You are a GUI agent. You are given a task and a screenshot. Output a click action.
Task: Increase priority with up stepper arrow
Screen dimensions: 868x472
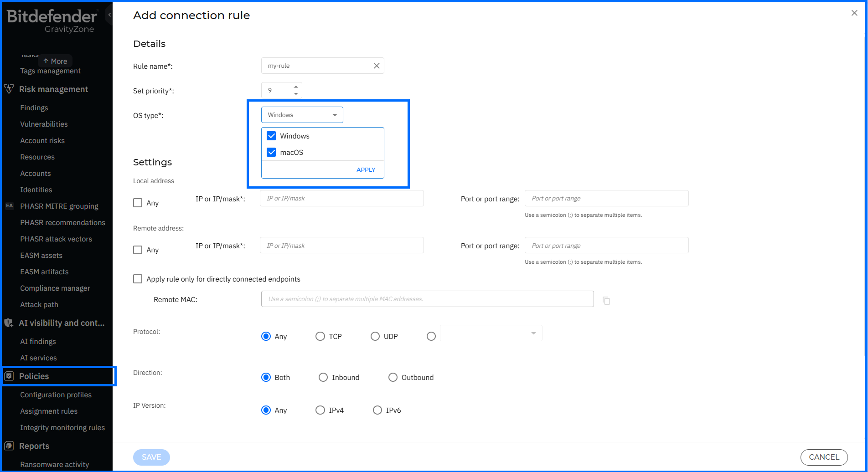click(296, 87)
